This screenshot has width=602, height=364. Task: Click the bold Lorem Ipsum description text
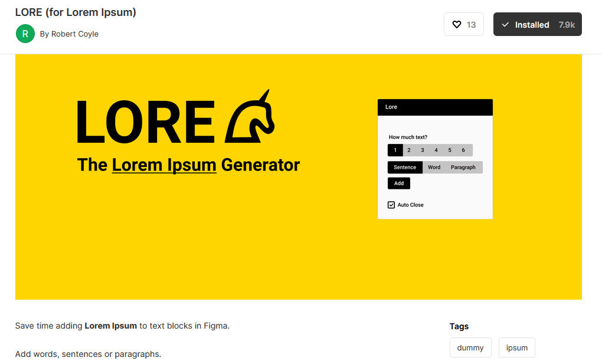pos(110,326)
